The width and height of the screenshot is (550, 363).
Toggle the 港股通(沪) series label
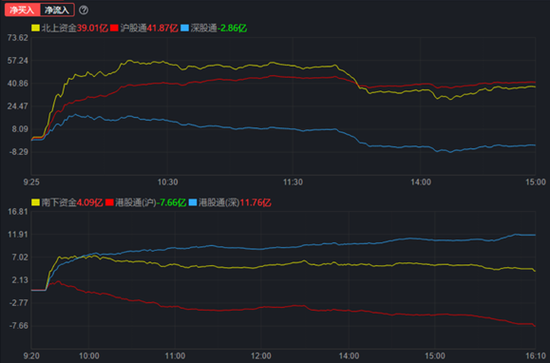point(136,202)
